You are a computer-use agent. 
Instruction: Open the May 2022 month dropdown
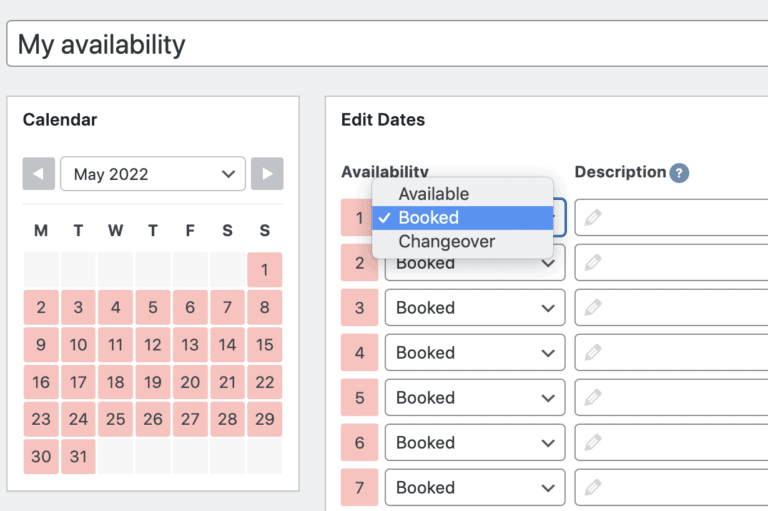point(153,173)
